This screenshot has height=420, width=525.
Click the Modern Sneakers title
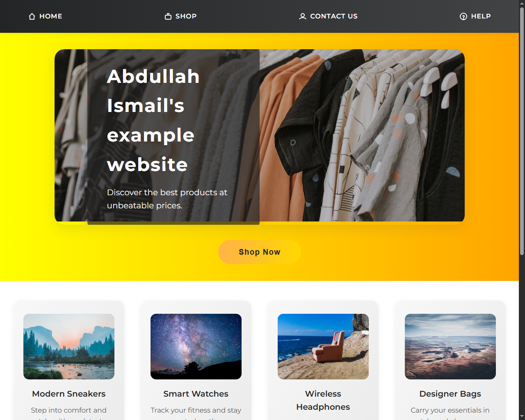[69, 394]
